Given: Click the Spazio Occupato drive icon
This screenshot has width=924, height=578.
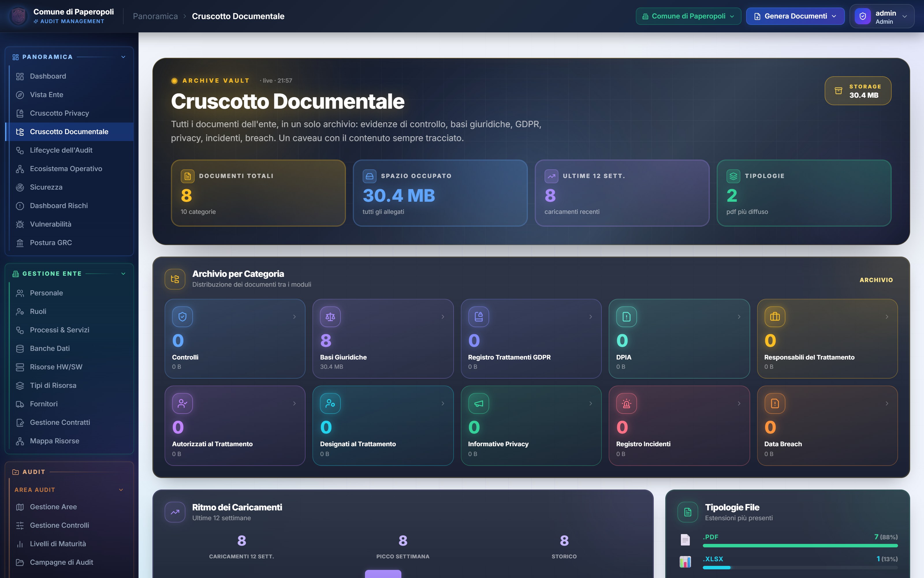Looking at the screenshot, I should click(x=369, y=176).
